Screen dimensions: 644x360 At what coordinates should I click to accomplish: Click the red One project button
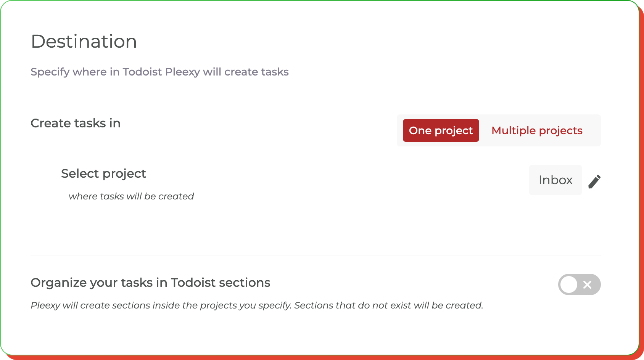click(x=441, y=130)
